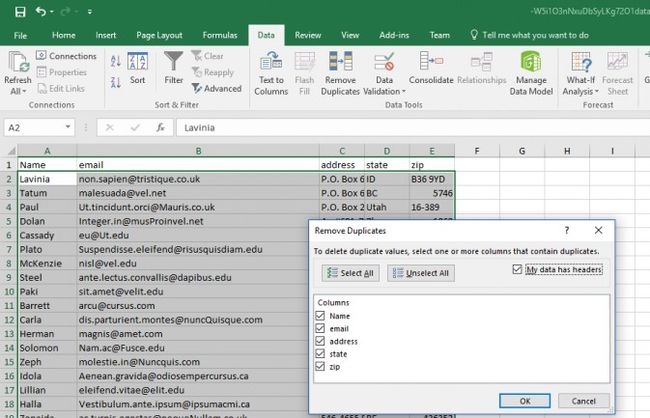This screenshot has width=650, height=418.
Task: Expand the Name Box dropdown
Action: (68, 127)
